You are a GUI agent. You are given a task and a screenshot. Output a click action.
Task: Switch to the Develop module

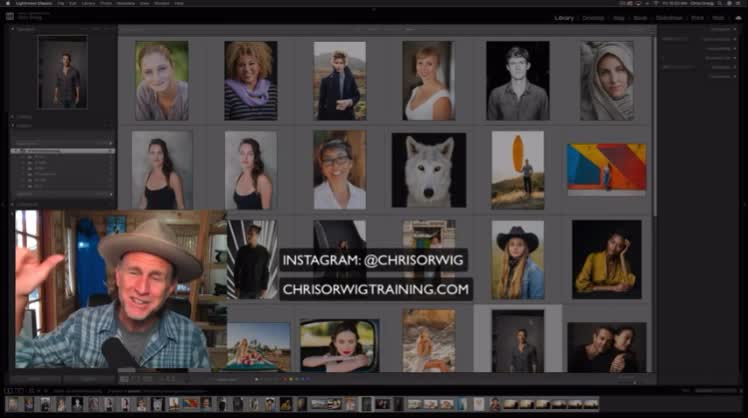(x=593, y=18)
